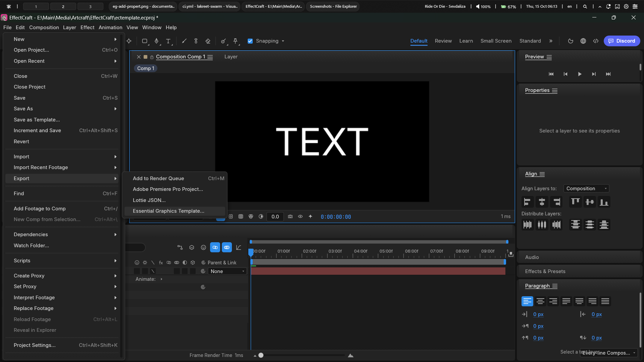Pick the Brush tool
This screenshot has width=644, height=362.
[184, 41]
